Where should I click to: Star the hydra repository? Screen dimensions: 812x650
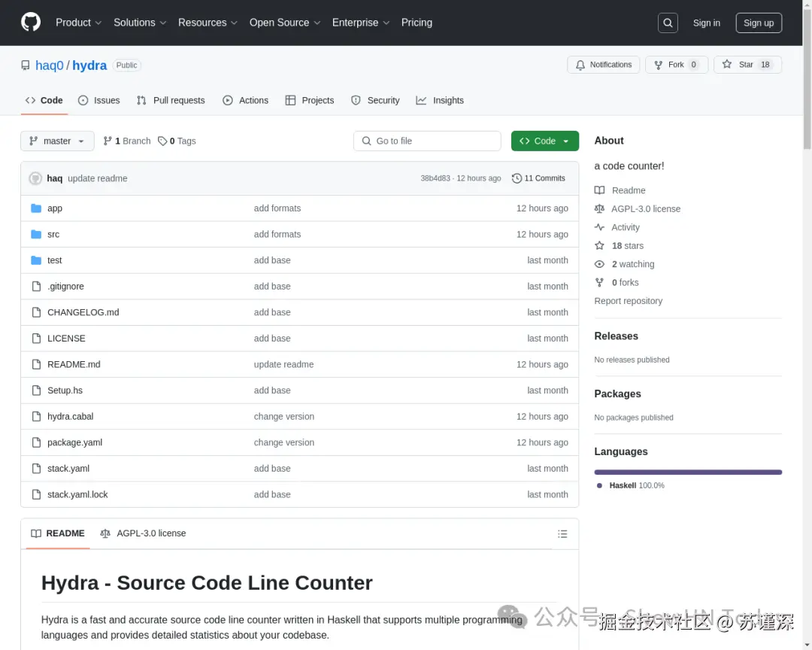(747, 65)
